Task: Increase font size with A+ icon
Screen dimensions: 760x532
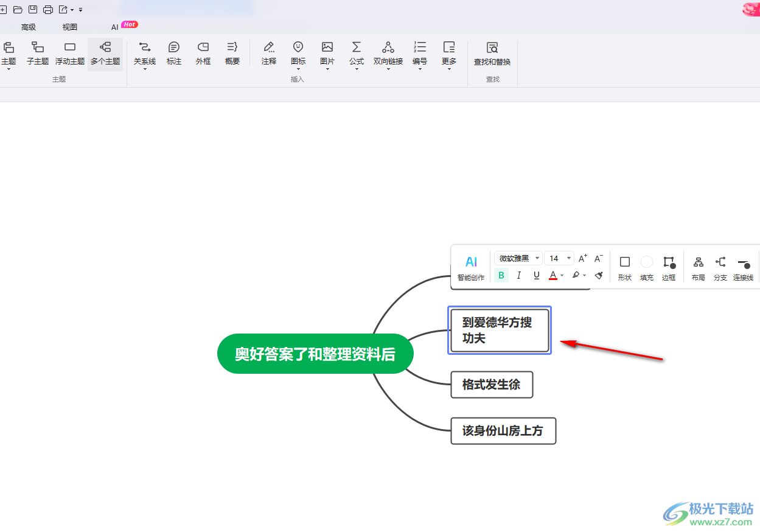Action: click(583, 258)
